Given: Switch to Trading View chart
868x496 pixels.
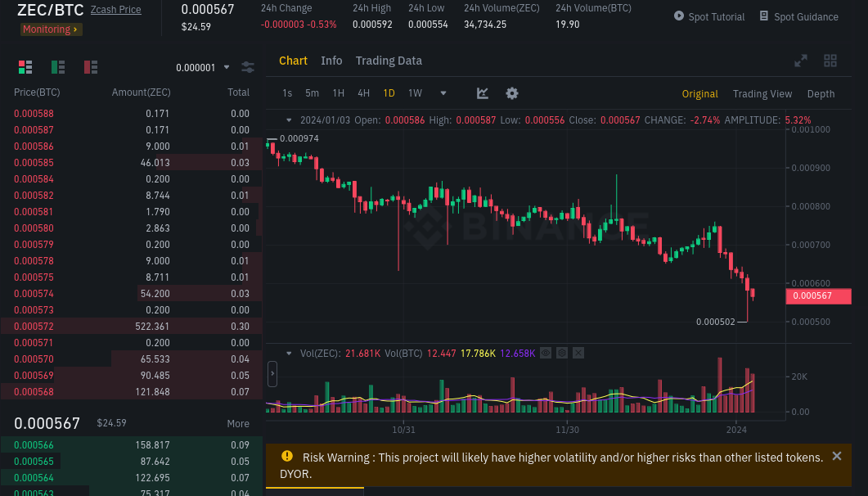Looking at the screenshot, I should tap(762, 94).
